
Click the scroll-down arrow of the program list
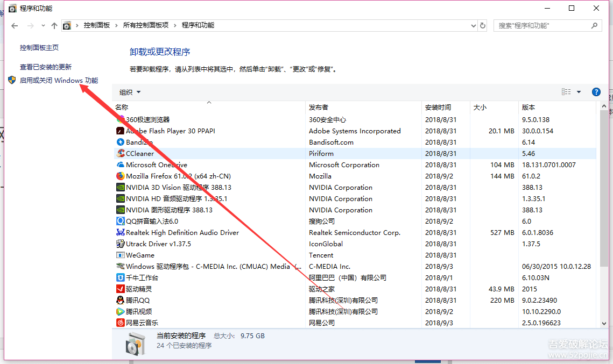click(x=603, y=323)
